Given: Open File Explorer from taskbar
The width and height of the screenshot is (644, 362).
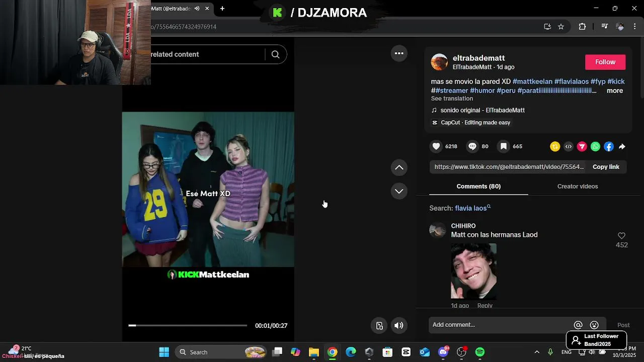Looking at the screenshot, I should click(314, 352).
